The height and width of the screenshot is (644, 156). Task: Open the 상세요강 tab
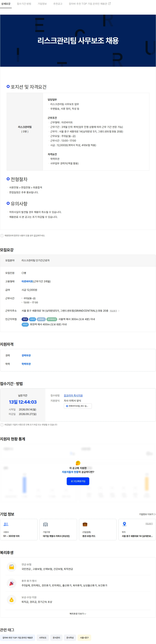tap(6, 4)
